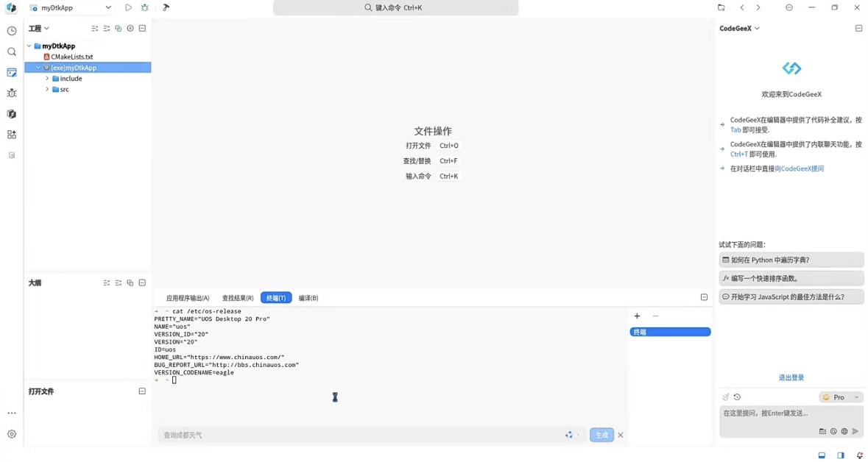Viewport: 868px width, 462px height.
Task: Start debugging with the bug icon in toolbar
Action: [144, 8]
